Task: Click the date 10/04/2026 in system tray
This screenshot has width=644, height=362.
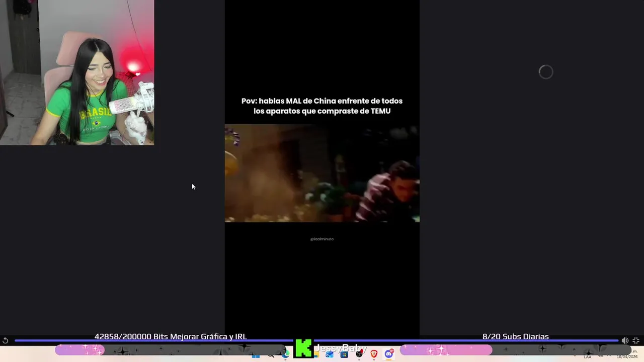Action: 627,357
